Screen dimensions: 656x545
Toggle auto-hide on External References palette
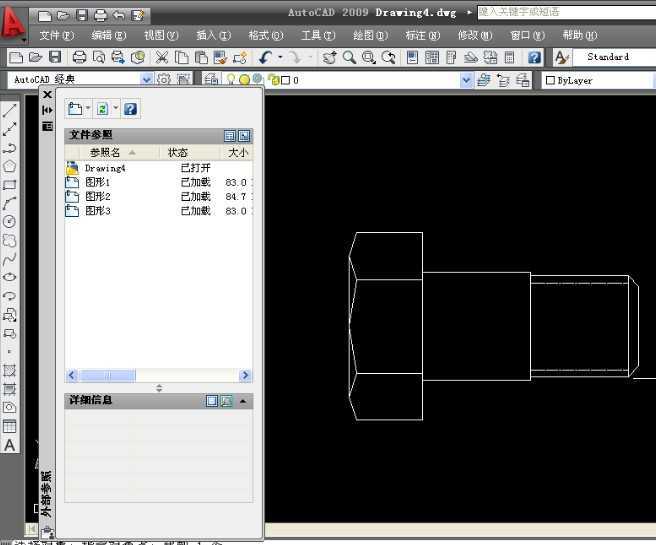point(47,110)
